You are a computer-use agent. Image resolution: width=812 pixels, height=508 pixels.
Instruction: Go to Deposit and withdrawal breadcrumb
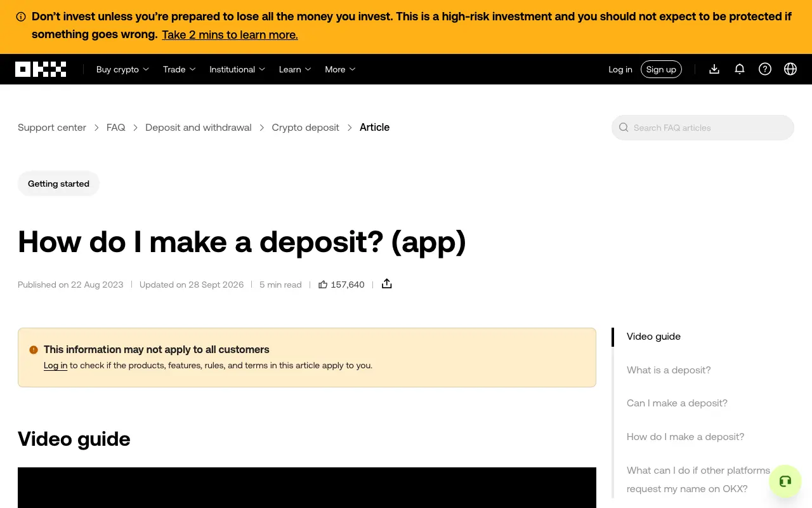coord(199,128)
